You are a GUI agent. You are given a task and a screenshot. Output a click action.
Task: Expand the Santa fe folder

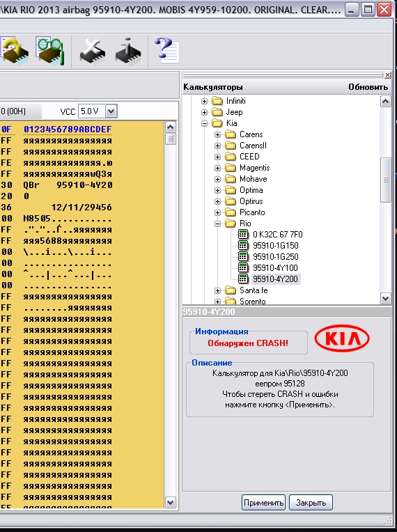tap(218, 291)
